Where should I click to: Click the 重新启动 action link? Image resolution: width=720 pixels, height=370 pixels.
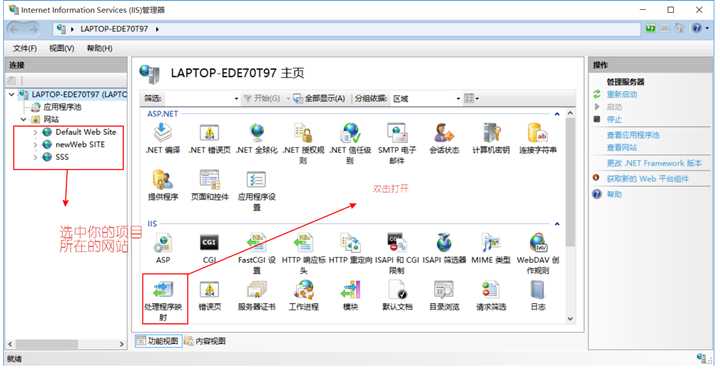click(x=622, y=94)
